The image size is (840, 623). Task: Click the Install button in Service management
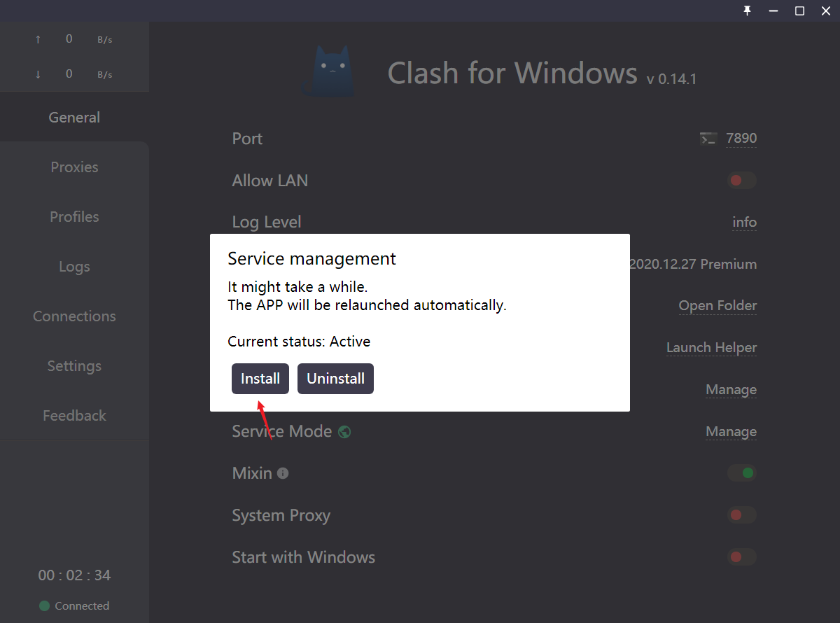point(260,379)
